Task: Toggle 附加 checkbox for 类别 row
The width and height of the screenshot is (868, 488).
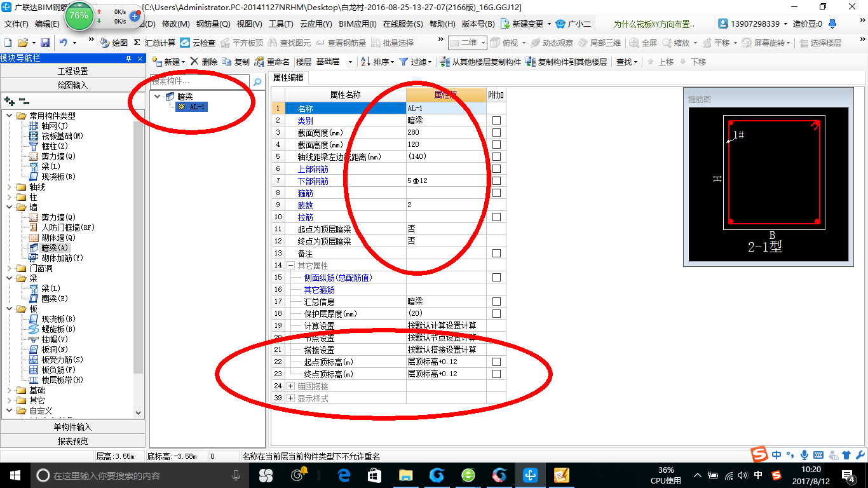Action: pos(496,120)
